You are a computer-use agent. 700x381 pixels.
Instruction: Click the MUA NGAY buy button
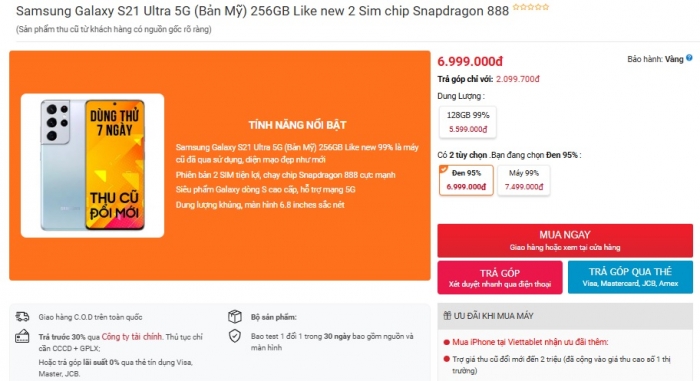point(565,240)
